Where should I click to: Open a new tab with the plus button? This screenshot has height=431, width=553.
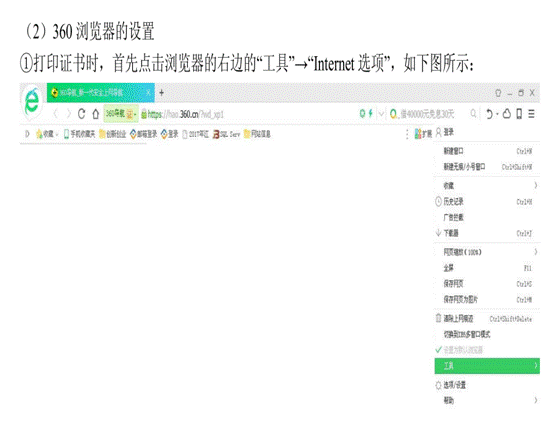(x=162, y=93)
